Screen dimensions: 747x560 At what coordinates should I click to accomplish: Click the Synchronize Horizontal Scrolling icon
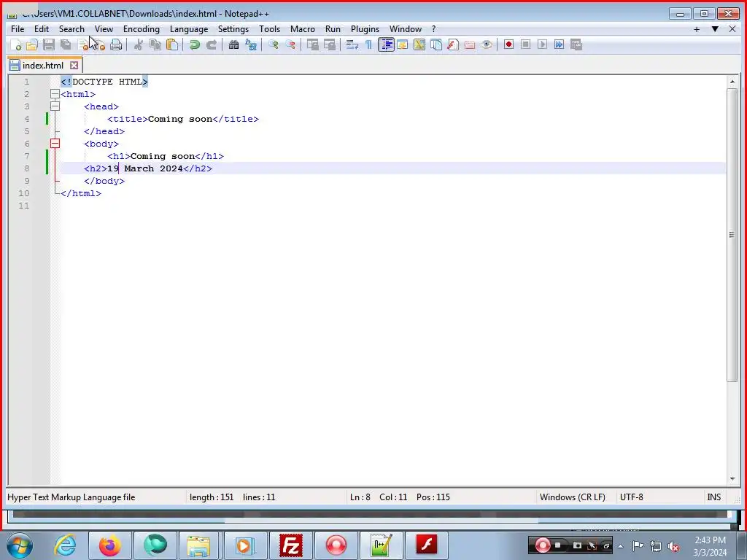[x=330, y=44]
